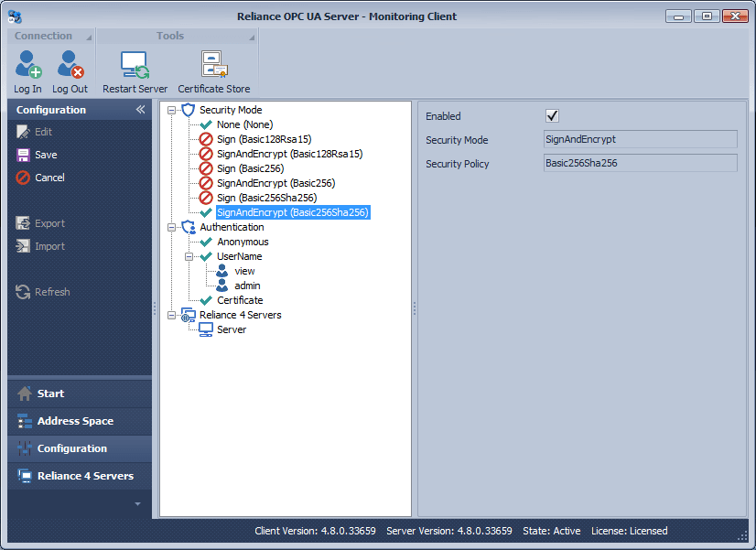Click the Log In icon

27,64
